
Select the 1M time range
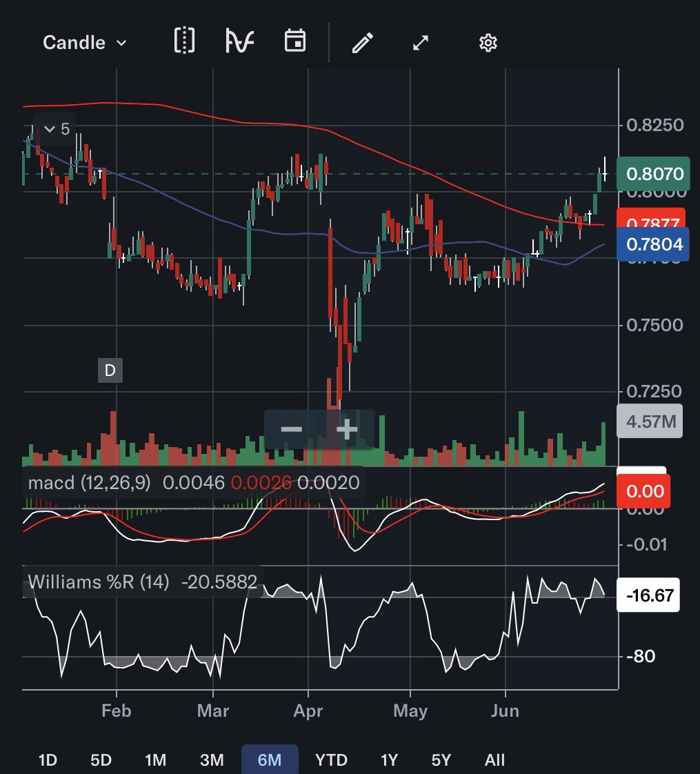[155, 760]
